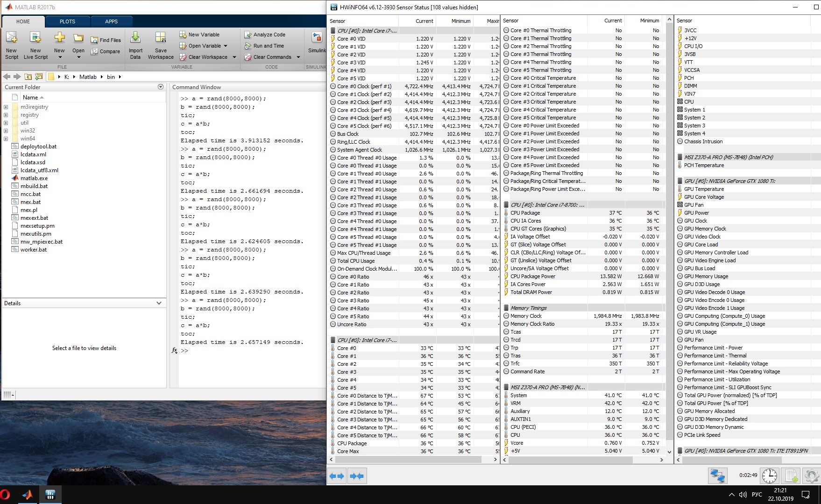Open HWiNFO sensor settings gear
This screenshot has width=821, height=504.
pos(812,476)
